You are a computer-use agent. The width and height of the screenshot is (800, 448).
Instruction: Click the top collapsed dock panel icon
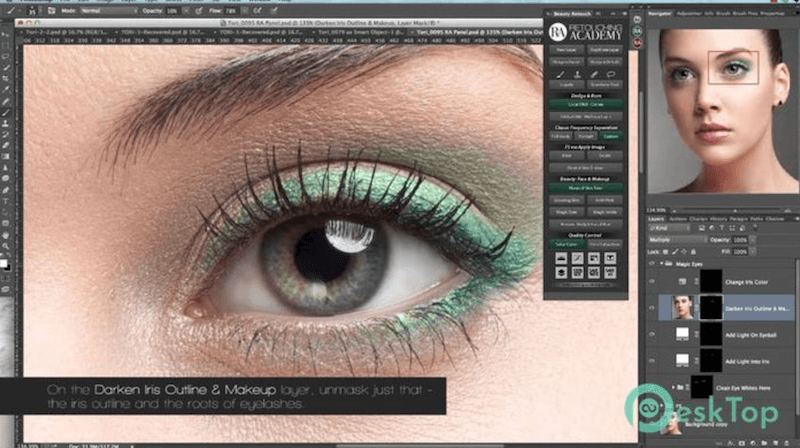click(x=637, y=19)
